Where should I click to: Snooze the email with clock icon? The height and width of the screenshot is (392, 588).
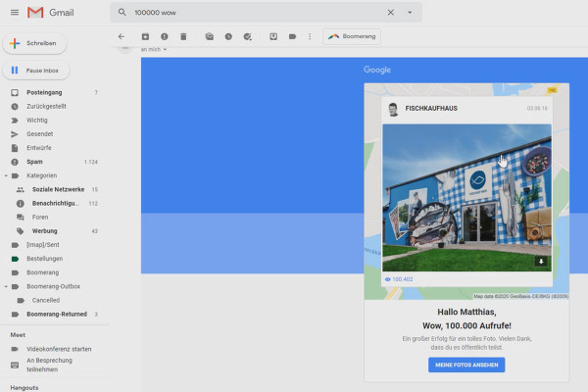point(228,36)
